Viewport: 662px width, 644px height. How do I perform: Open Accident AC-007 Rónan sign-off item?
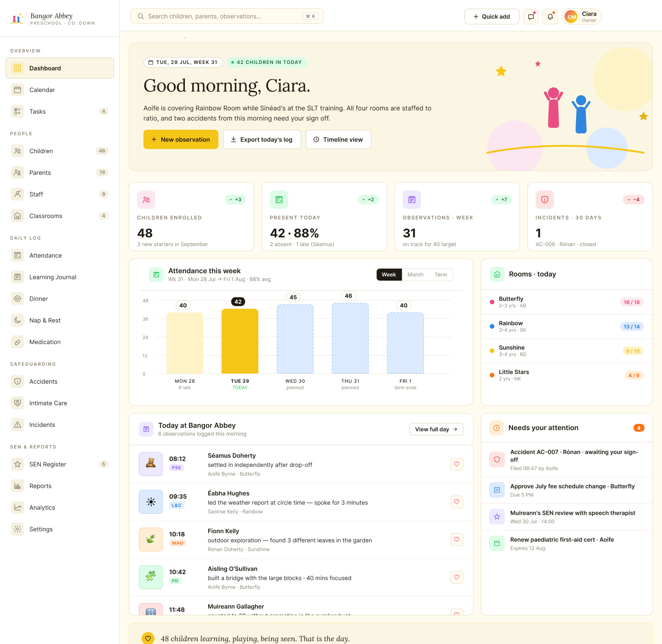coord(567,460)
